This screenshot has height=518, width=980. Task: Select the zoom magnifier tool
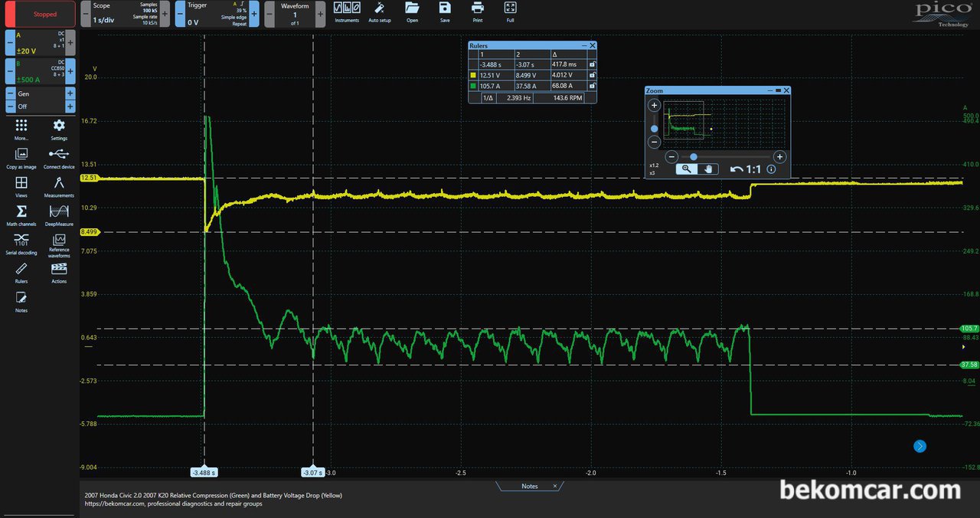(x=686, y=169)
